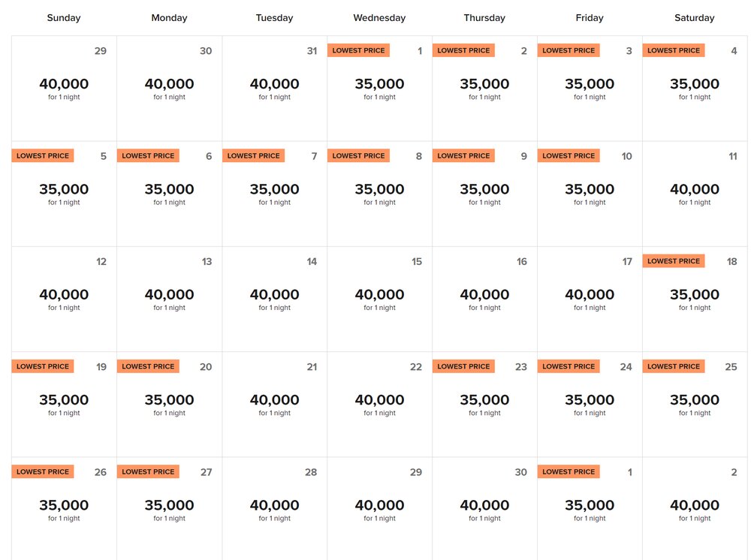Click the LOWEST PRICE badge on Friday the 1st
Screen dimensions: 751x560
(x=569, y=471)
